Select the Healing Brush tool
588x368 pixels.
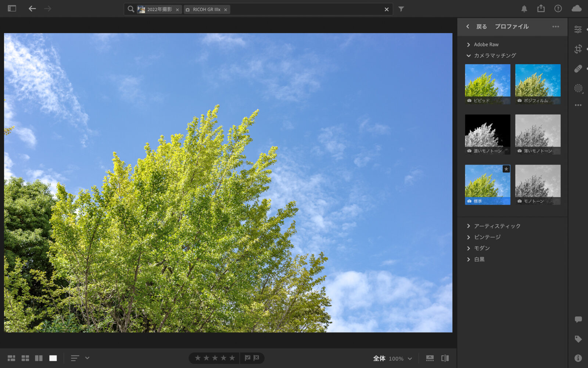point(578,69)
